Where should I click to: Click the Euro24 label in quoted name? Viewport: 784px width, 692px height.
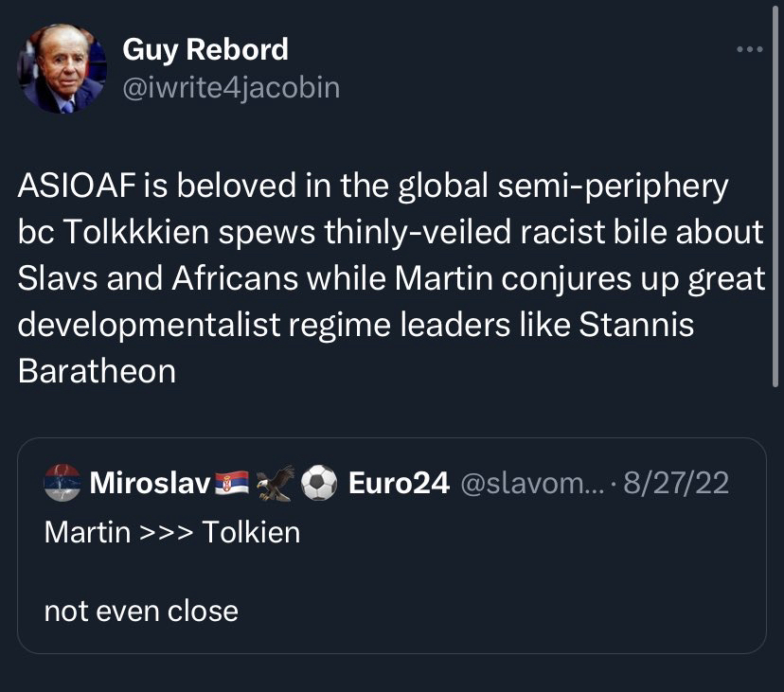click(398, 483)
